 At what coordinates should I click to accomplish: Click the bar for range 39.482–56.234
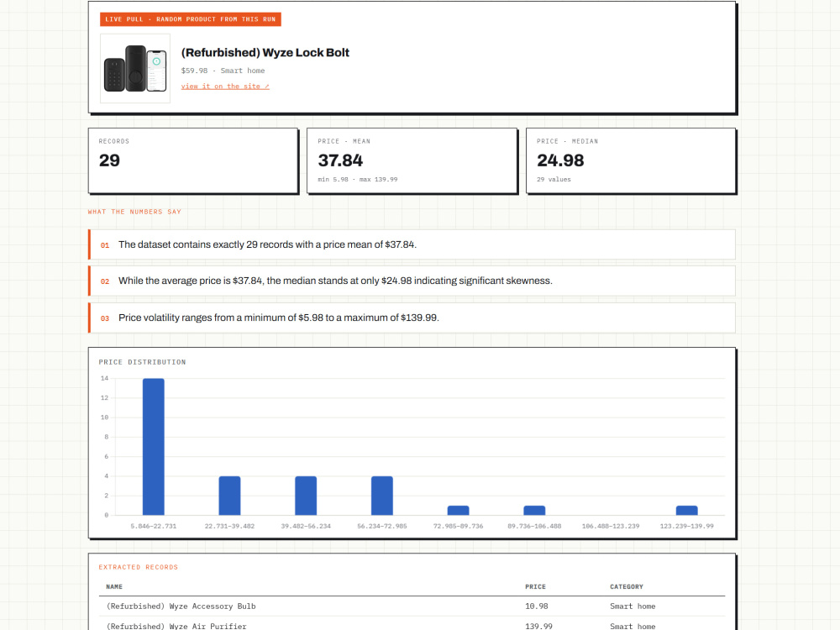pyautogui.click(x=306, y=496)
